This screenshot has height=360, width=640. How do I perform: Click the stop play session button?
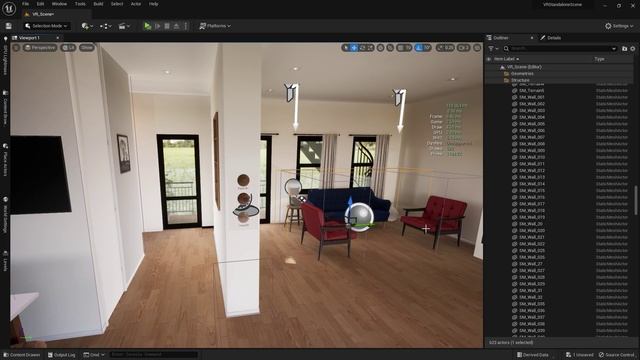(x=167, y=26)
